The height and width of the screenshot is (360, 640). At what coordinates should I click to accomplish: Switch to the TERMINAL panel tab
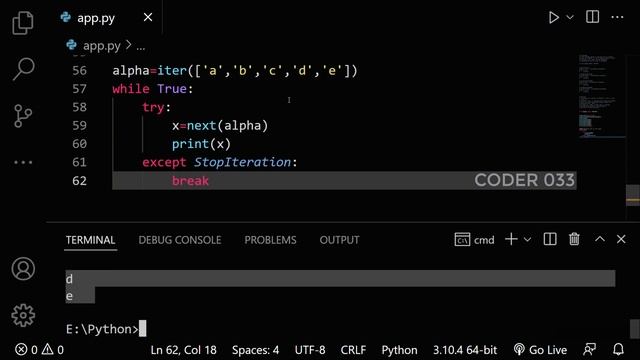point(91,240)
